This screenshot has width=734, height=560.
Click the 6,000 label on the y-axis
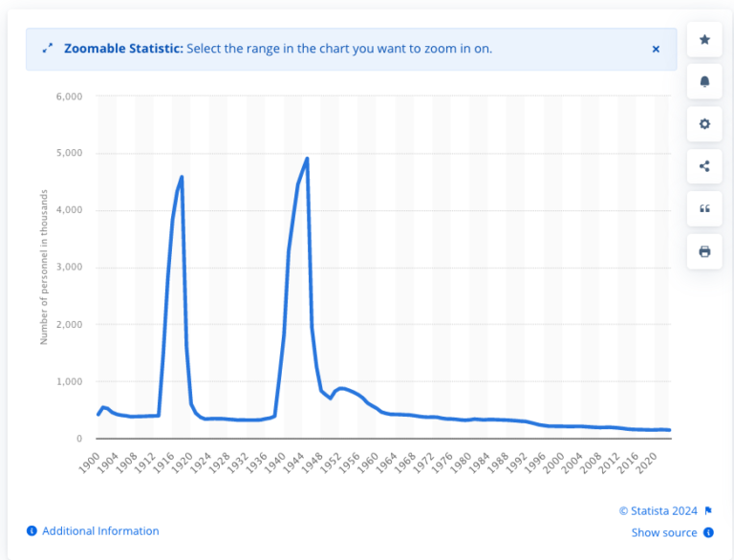(70, 97)
